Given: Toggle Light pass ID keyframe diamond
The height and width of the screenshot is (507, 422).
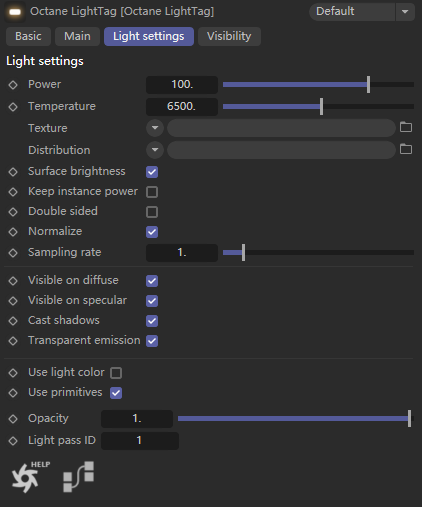Looking at the screenshot, I should [13, 441].
